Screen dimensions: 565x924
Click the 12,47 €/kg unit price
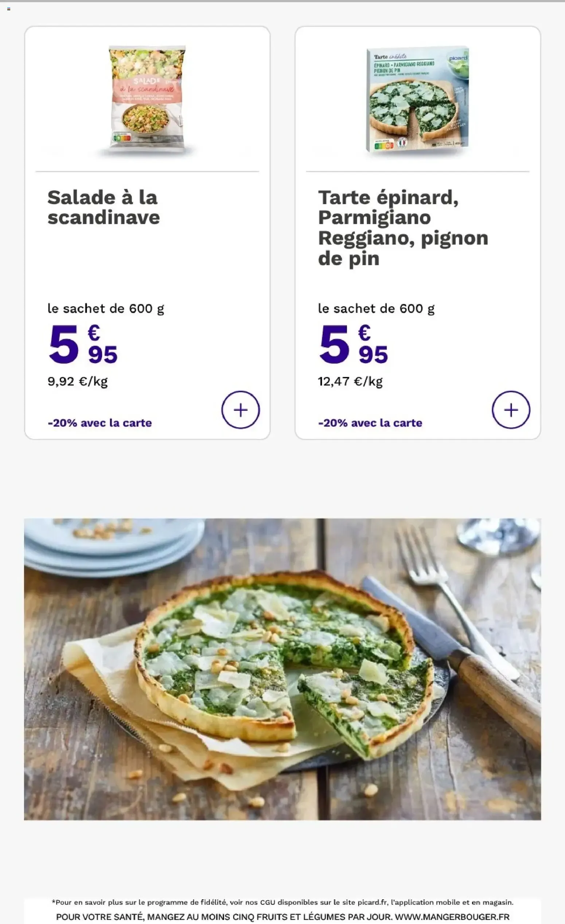[350, 381]
